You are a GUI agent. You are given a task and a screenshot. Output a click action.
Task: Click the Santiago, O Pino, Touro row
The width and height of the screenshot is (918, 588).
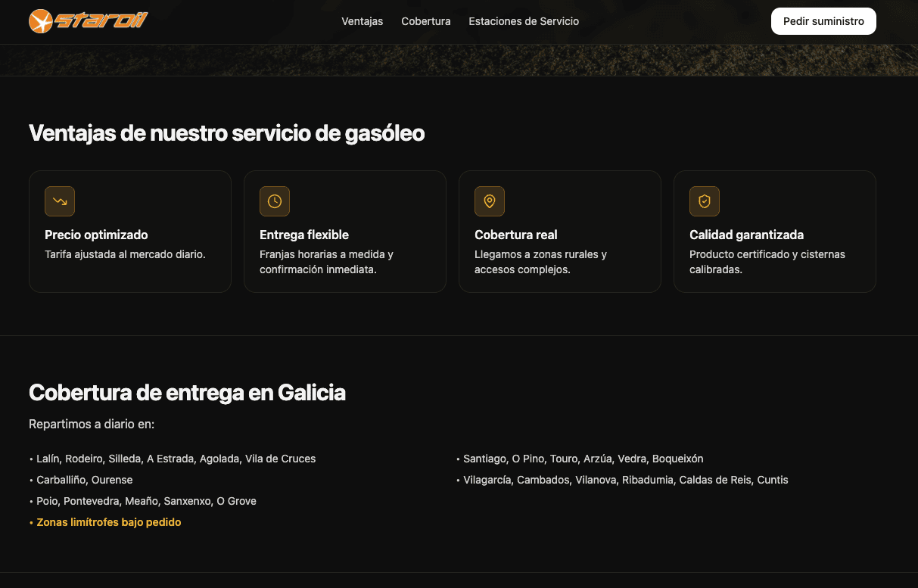click(580, 459)
